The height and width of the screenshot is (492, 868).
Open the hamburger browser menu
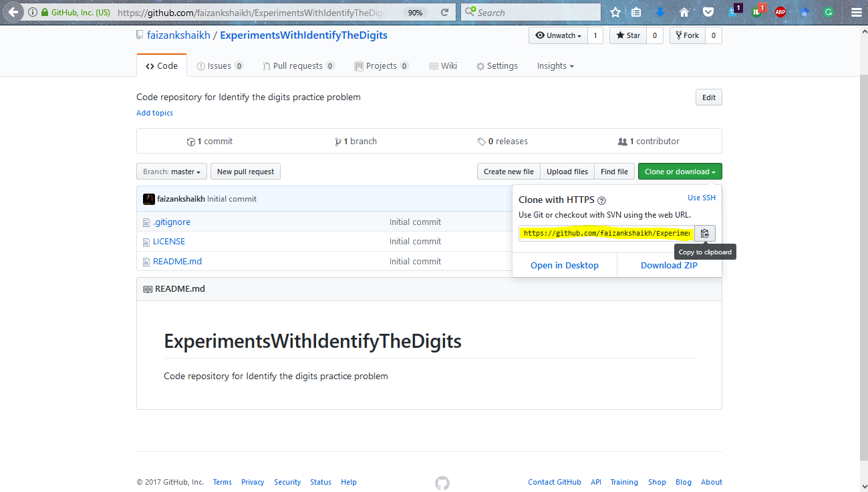(856, 12)
